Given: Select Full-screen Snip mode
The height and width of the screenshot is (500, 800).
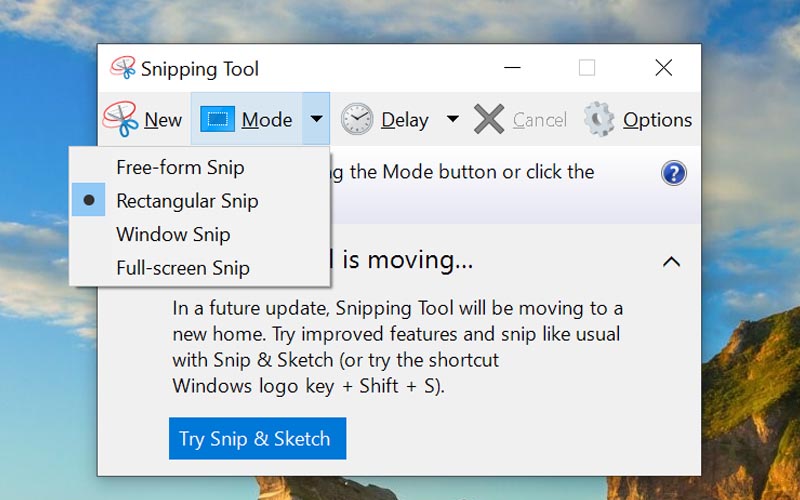Looking at the screenshot, I should [x=183, y=268].
